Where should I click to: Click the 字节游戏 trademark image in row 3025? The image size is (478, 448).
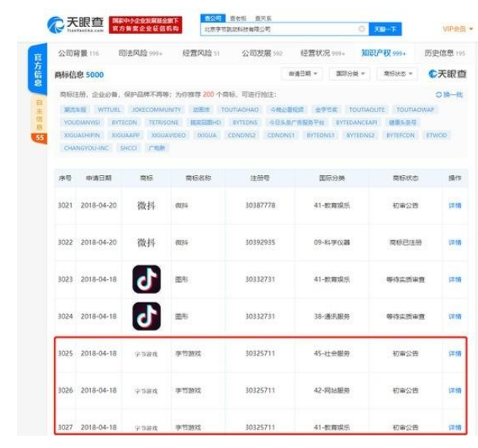point(146,354)
